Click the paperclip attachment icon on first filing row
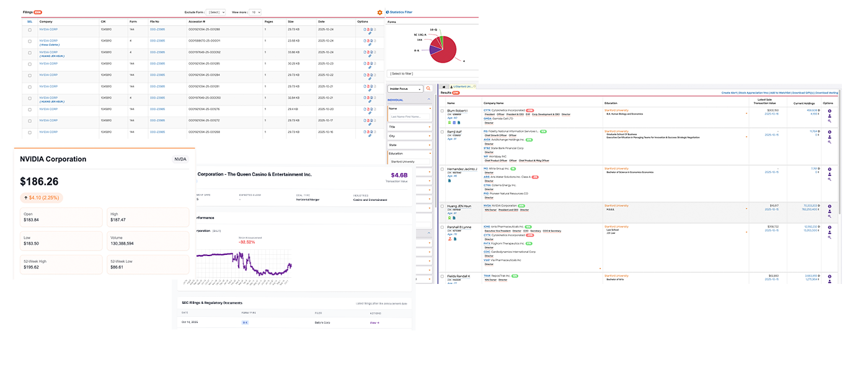This screenshot has height=372, width=868. click(x=370, y=33)
